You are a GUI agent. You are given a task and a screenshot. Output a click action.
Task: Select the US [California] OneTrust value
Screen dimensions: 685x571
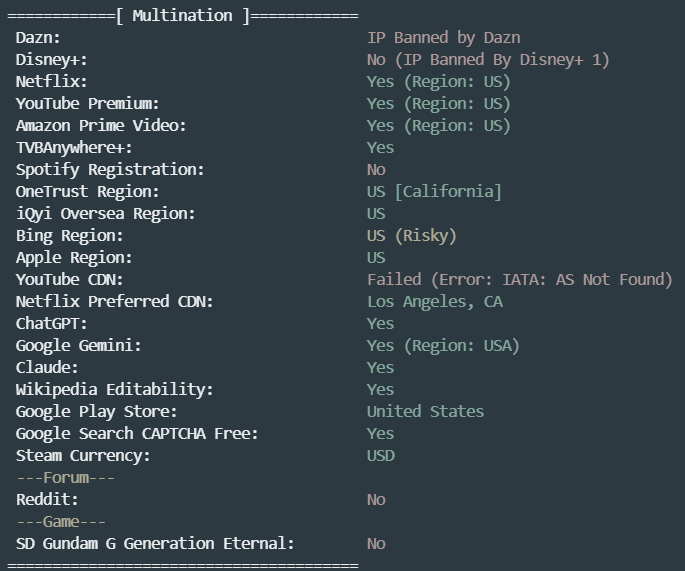pos(434,192)
